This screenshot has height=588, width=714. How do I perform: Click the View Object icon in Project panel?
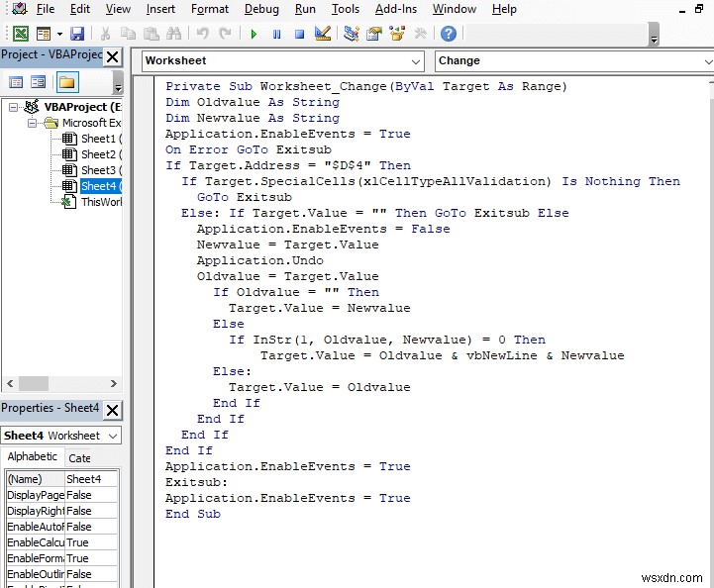(x=39, y=82)
